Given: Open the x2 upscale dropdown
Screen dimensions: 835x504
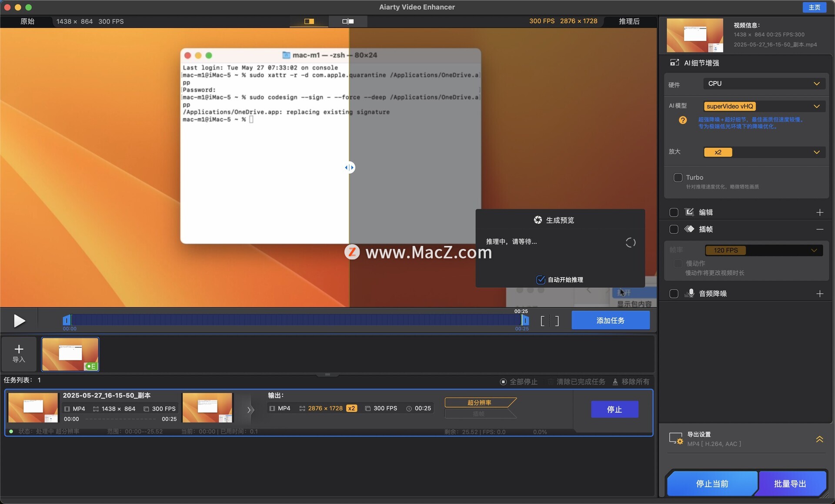Looking at the screenshot, I should click(764, 152).
